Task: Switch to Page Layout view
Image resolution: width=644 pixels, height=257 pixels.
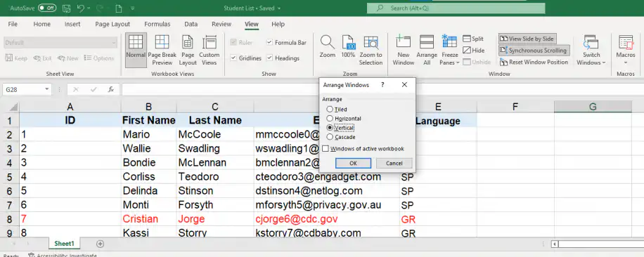Action: click(188, 50)
